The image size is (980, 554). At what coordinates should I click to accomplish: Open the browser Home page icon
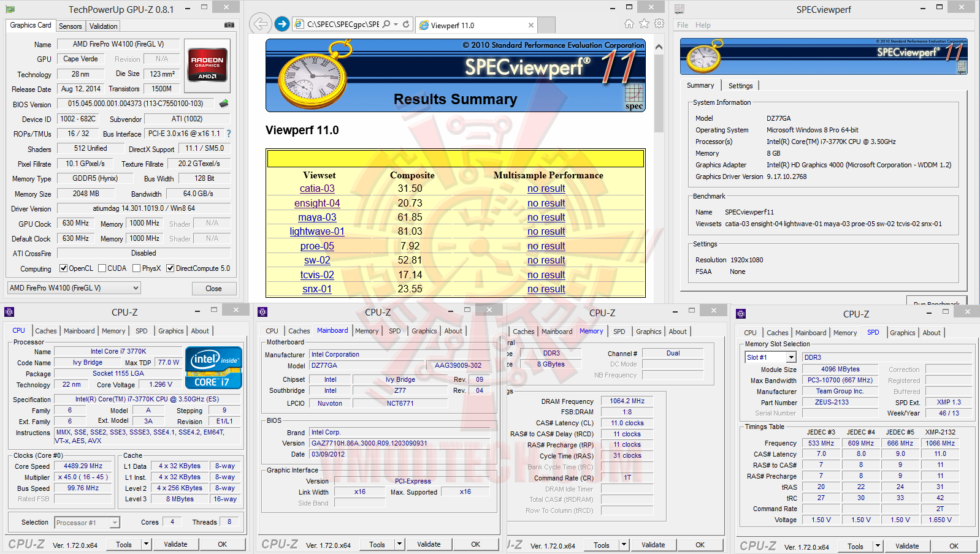[x=629, y=24]
